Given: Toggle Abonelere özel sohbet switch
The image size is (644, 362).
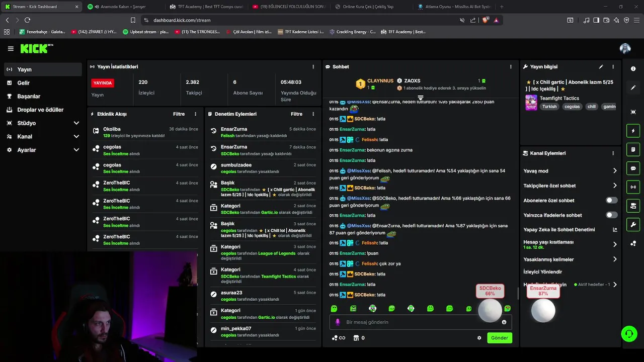Looking at the screenshot, I should pyautogui.click(x=611, y=200).
